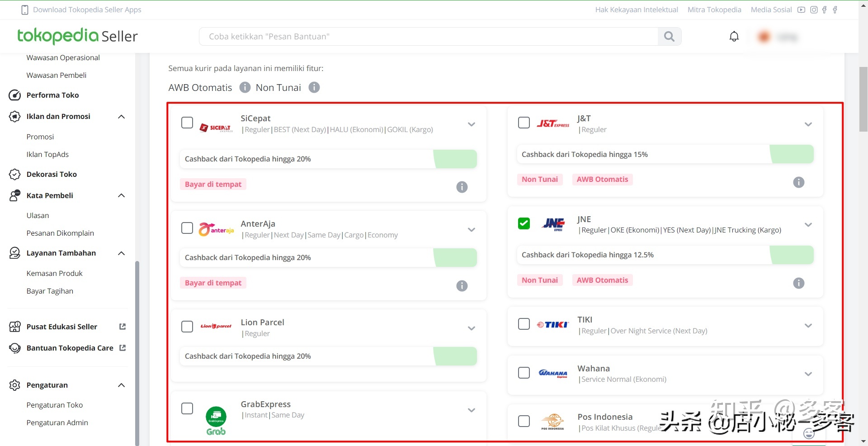Open YouTube icon in Media Sosial
The width and height of the screenshot is (868, 446).
pyautogui.click(x=801, y=10)
